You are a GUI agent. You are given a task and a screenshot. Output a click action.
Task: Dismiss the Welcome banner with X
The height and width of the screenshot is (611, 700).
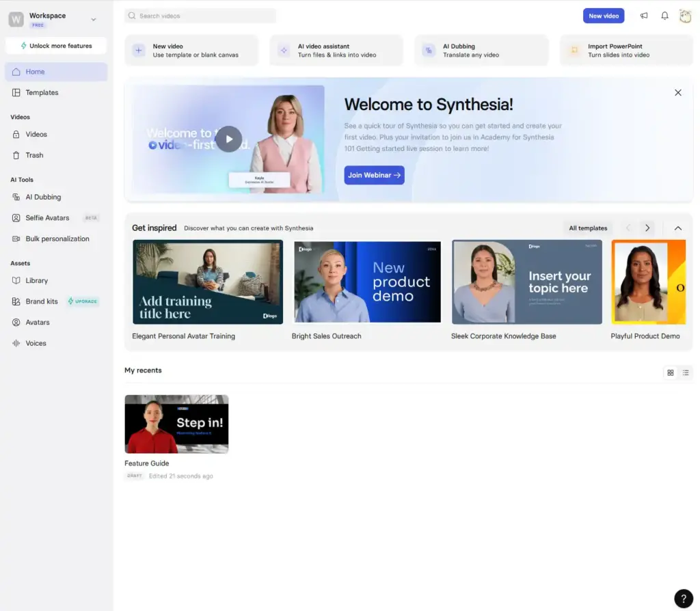(678, 93)
